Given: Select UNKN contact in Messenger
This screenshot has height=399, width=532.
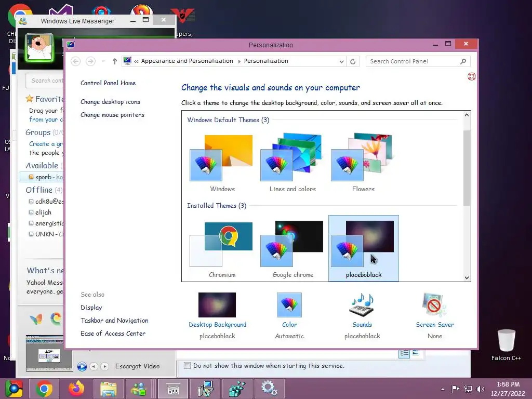Looking at the screenshot, I should tap(46, 234).
